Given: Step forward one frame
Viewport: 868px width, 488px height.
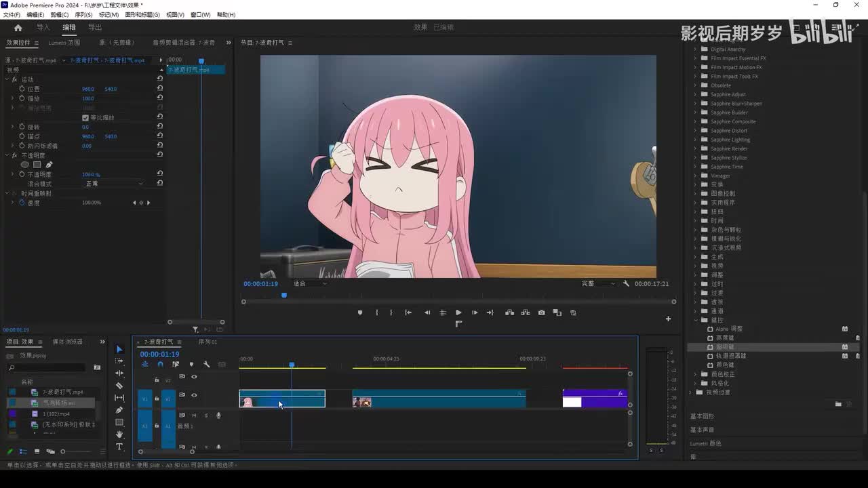Looking at the screenshot, I should [475, 312].
